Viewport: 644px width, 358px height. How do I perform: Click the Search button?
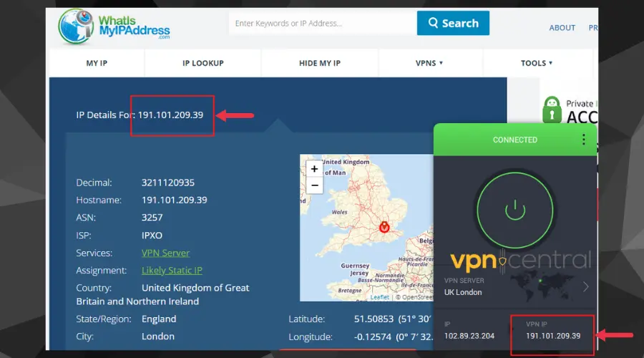click(x=453, y=23)
